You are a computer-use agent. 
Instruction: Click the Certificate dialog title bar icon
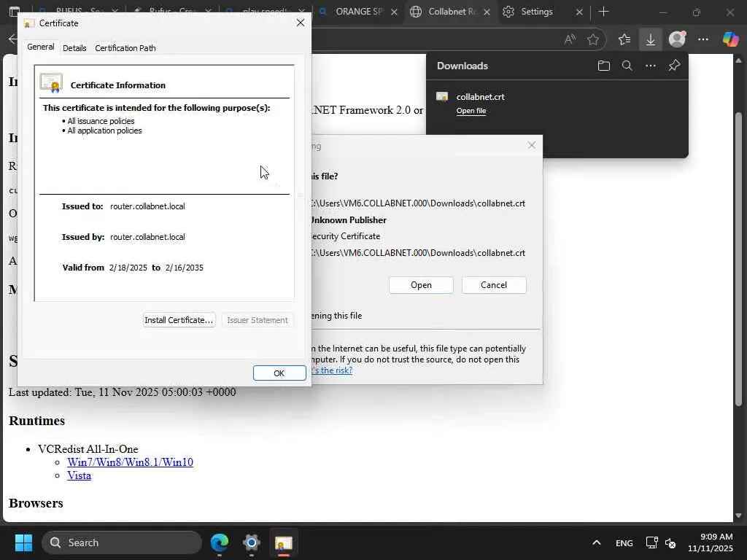[28, 23]
